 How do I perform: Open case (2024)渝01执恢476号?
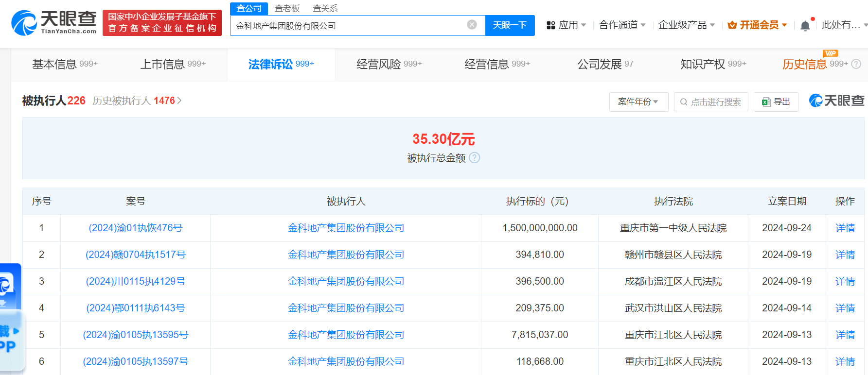pos(136,228)
